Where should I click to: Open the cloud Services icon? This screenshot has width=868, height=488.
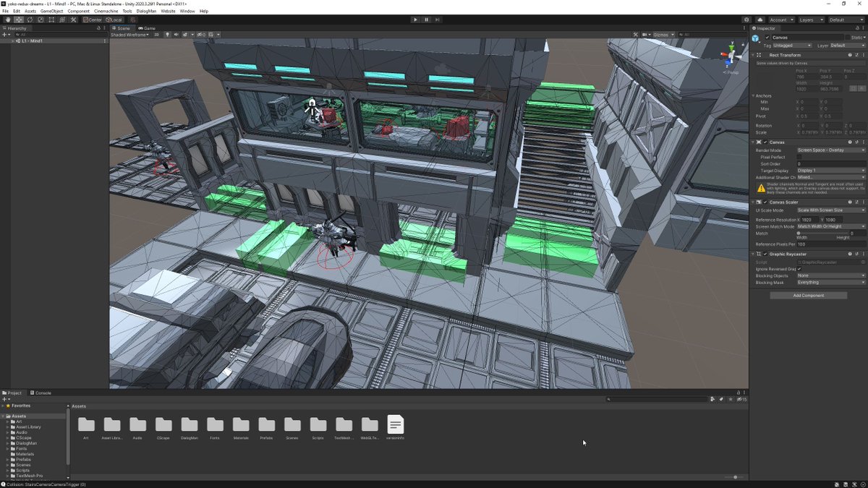[x=760, y=20]
